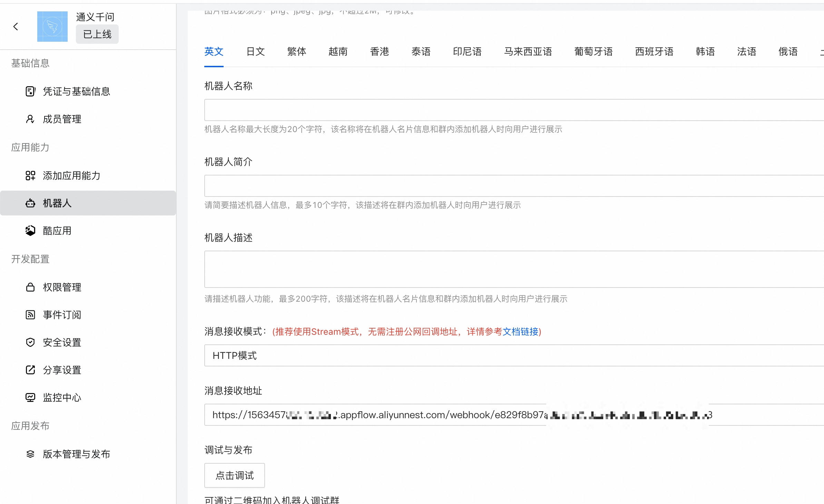This screenshot has height=504, width=824.
Task: Click the 通义千问 app logo thumbnail
Action: pyautogui.click(x=52, y=27)
